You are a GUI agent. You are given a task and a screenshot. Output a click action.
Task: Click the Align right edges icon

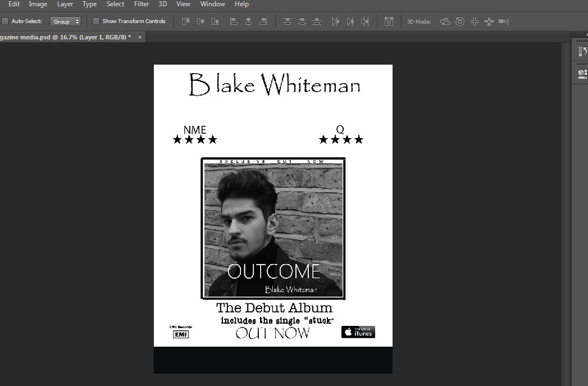(x=263, y=21)
